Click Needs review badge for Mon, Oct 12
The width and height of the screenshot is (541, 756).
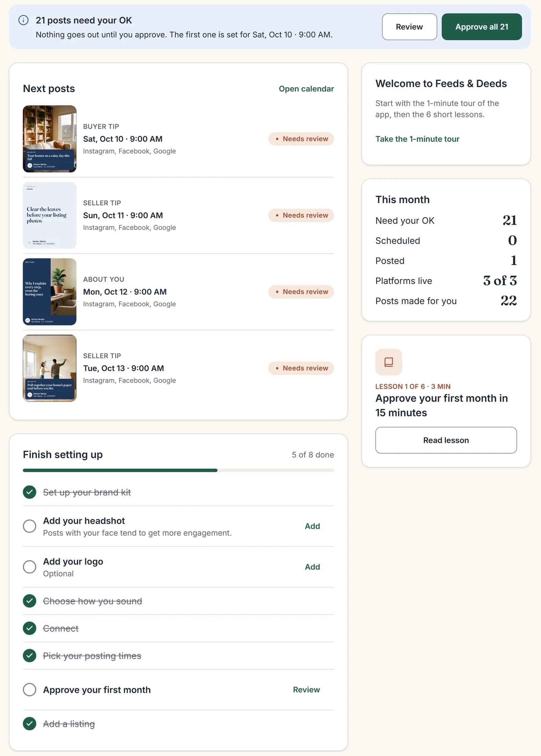point(301,292)
